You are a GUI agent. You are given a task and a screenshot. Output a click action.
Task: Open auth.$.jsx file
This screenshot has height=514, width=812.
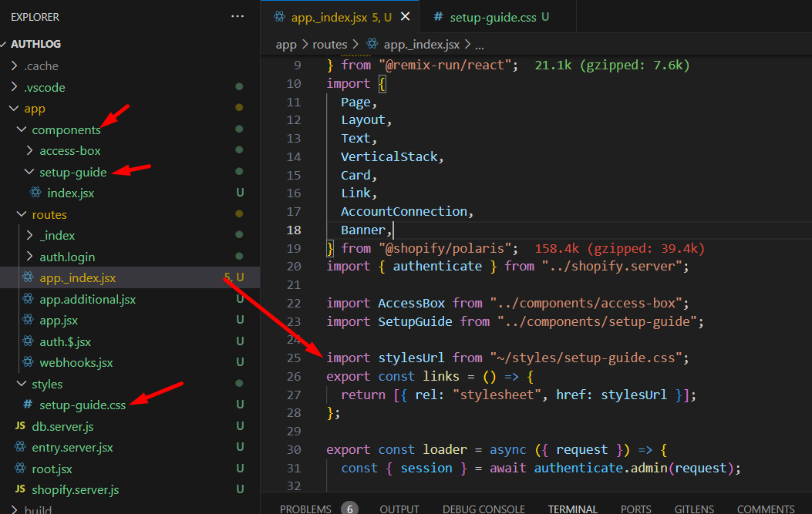(66, 341)
